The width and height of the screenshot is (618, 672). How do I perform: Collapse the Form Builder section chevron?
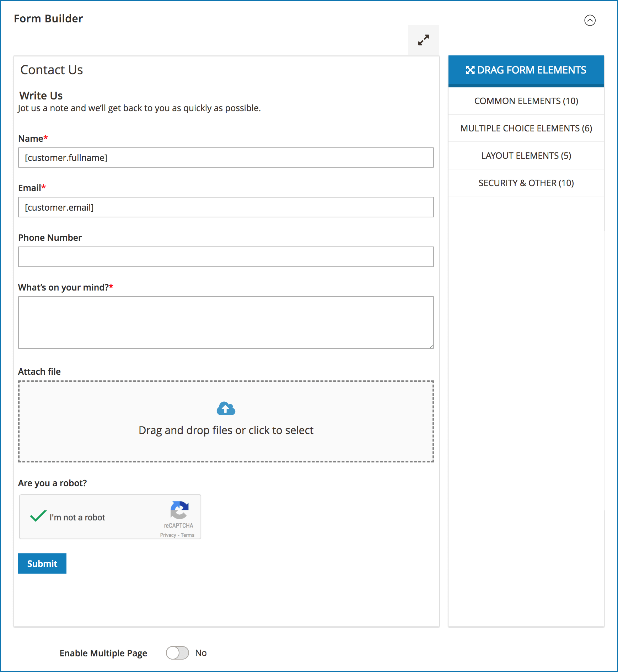tap(590, 20)
